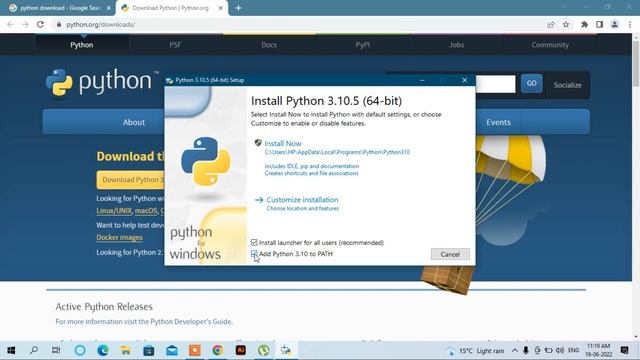This screenshot has height=360, width=640.
Task: Follow the macOS download link
Action: [146, 211]
